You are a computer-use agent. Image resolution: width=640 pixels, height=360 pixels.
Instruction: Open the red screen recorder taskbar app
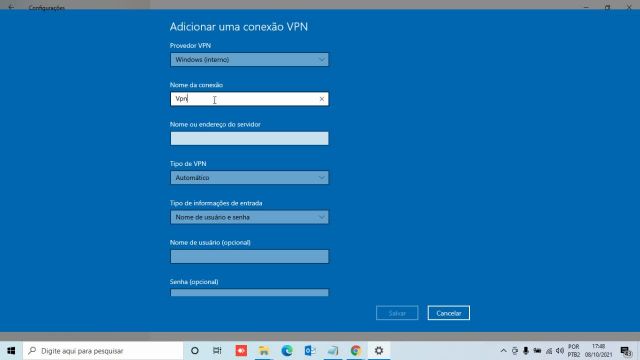tap(241, 351)
